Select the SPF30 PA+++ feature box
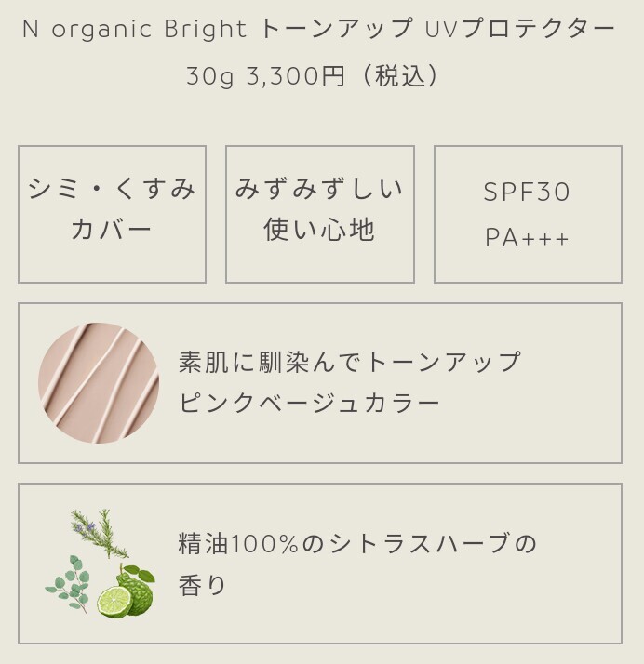The height and width of the screenshot is (664, 644). pyautogui.click(x=528, y=214)
